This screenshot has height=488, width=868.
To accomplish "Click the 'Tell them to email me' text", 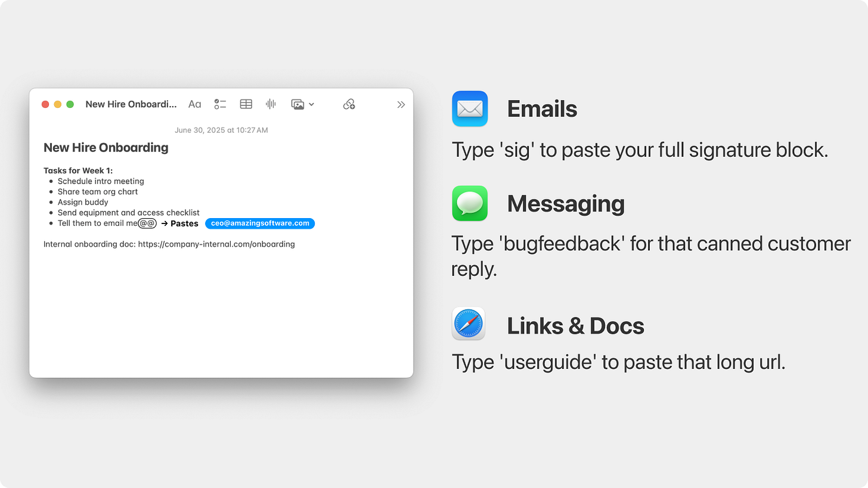I will 98,223.
